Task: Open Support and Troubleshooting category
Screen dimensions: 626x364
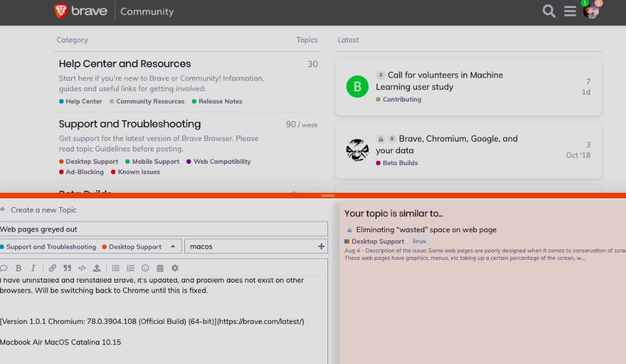Action: click(x=130, y=124)
